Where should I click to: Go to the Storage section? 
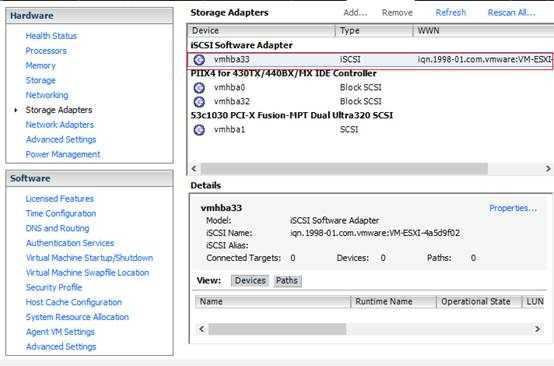[x=41, y=81]
